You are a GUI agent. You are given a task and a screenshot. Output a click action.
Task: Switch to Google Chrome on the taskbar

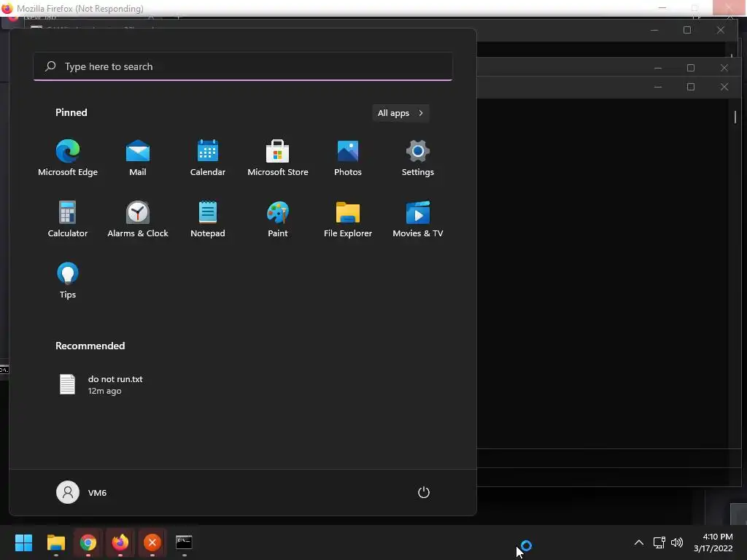88,542
